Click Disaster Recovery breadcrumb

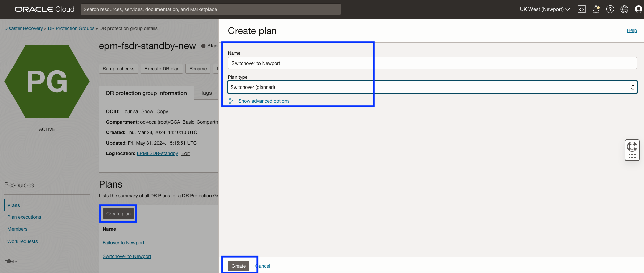[x=24, y=28]
